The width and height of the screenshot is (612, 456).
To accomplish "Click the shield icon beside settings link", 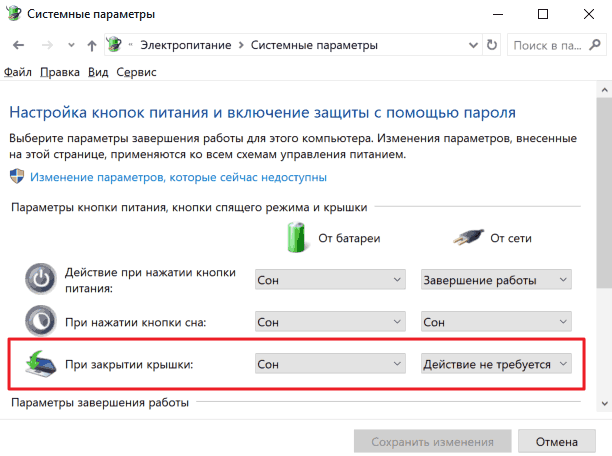I will tap(17, 176).
